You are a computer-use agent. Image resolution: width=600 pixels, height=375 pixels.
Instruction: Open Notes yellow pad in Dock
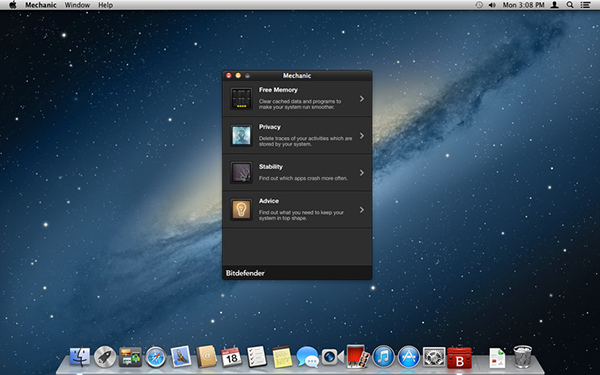click(x=282, y=357)
